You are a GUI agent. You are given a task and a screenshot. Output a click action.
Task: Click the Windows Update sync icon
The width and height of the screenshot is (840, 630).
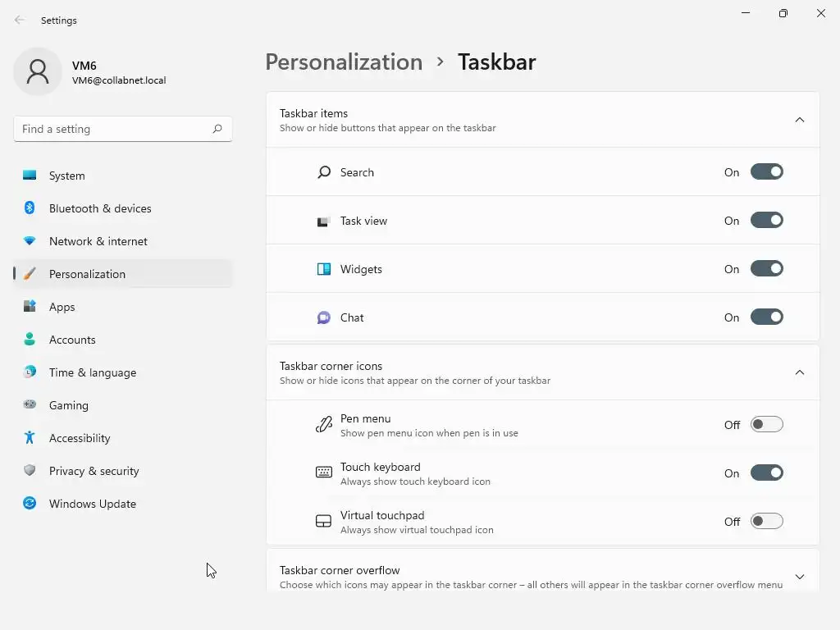tap(30, 504)
